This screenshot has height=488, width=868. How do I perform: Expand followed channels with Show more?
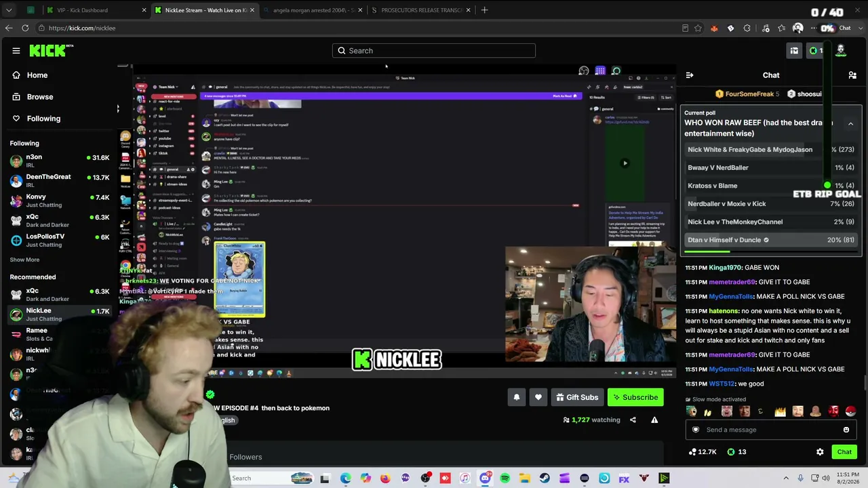[x=24, y=260]
